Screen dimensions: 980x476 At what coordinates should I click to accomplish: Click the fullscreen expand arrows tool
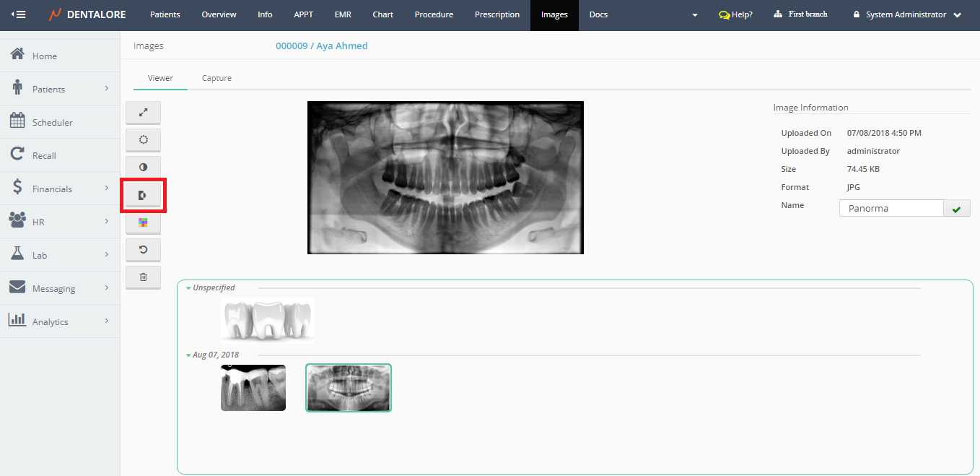point(143,113)
